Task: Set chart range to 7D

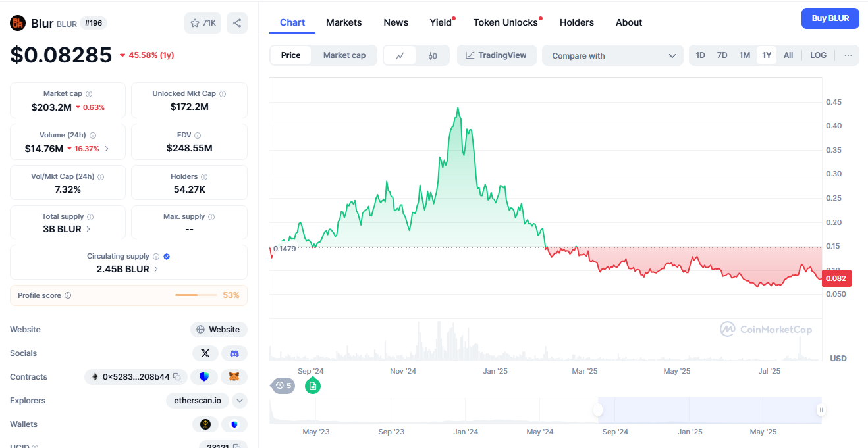Action: (722, 55)
